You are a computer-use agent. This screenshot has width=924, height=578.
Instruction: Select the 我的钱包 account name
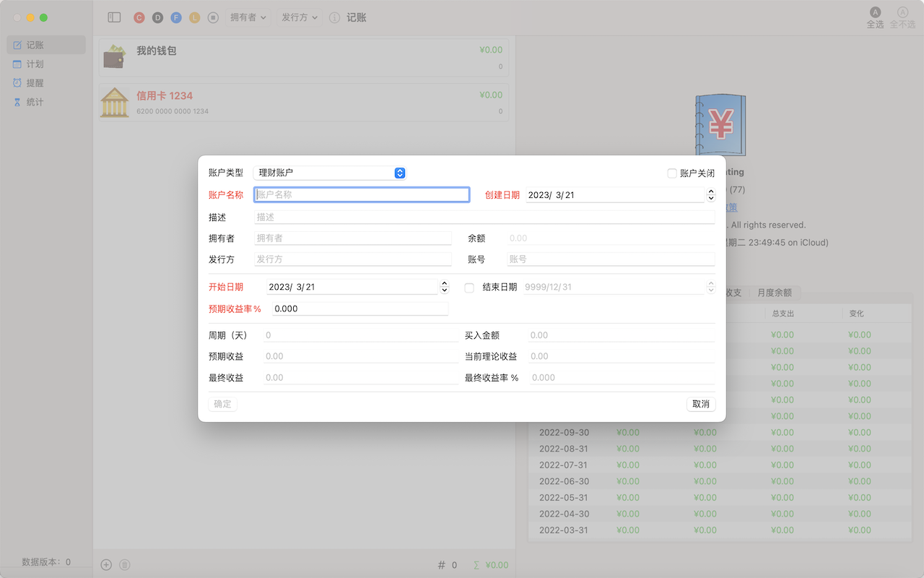157,51
